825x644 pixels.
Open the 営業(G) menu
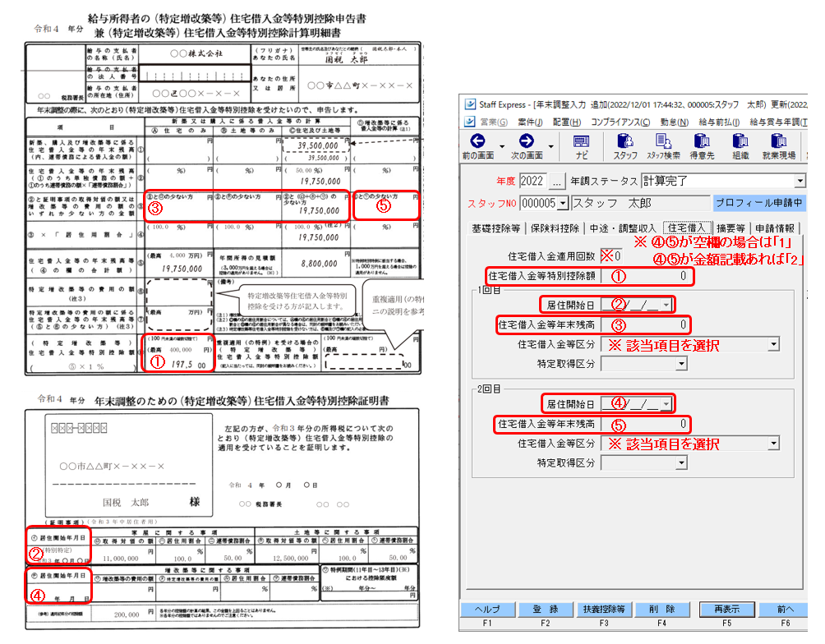coord(494,122)
